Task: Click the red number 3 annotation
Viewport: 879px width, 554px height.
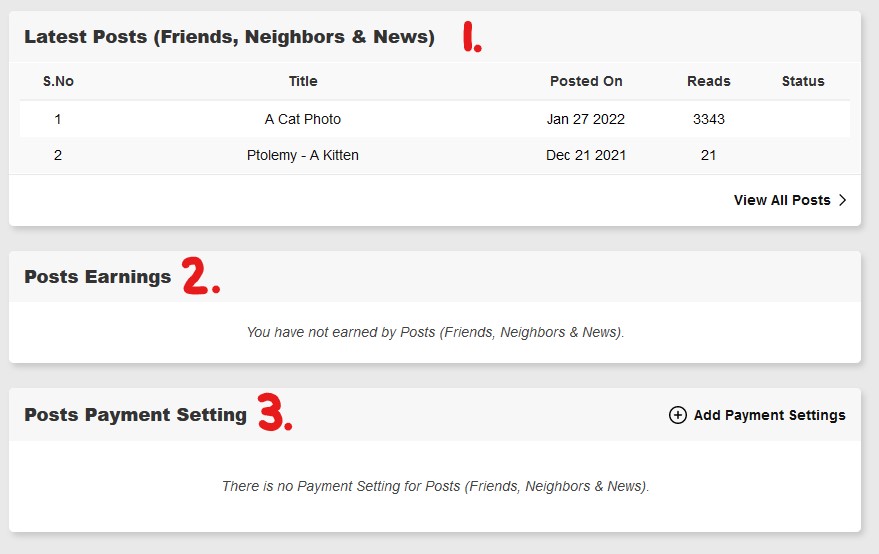Action: pos(274,413)
